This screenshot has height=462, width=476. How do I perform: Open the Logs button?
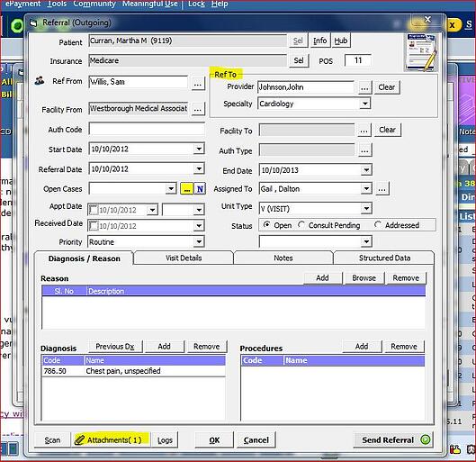pos(165,440)
